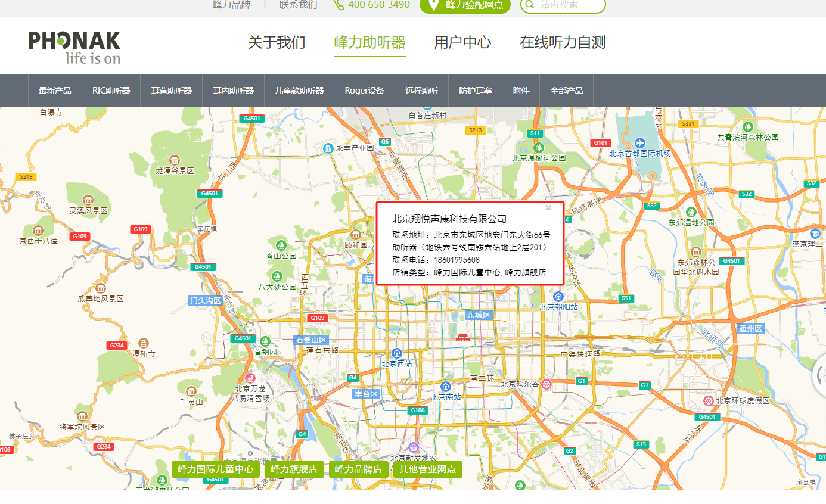
Task: Open the 峰力助听器 main menu
Action: [x=370, y=42]
